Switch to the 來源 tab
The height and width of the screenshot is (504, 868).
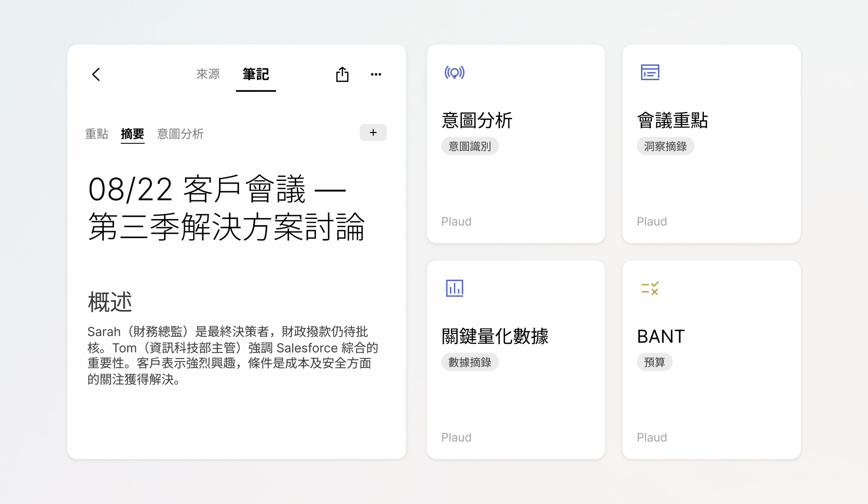point(208,74)
